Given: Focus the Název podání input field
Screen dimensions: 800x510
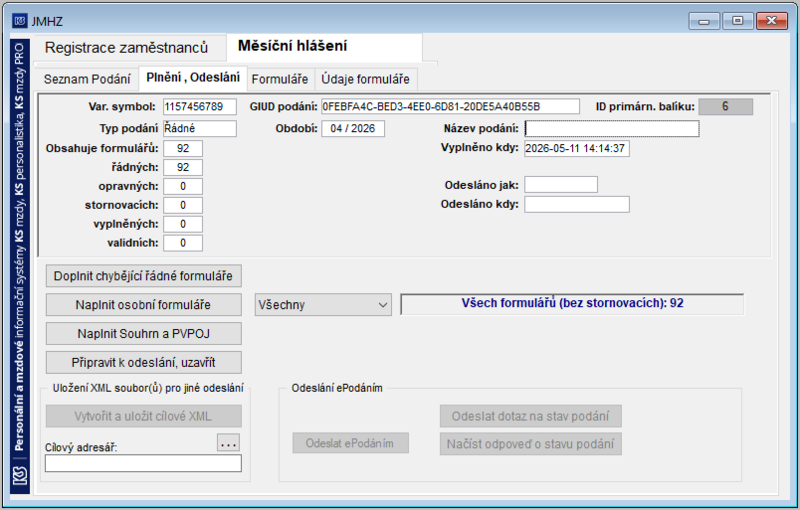Looking at the screenshot, I should click(x=612, y=129).
